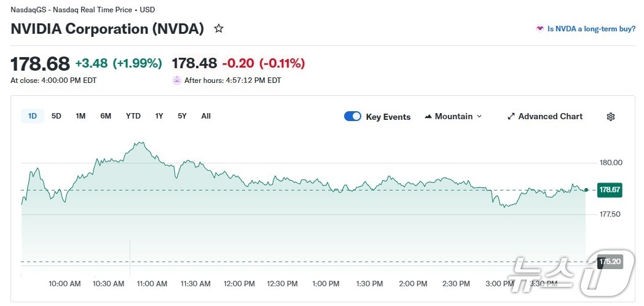Click the after hours moon icon
The image size is (644, 306).
coord(177,80)
